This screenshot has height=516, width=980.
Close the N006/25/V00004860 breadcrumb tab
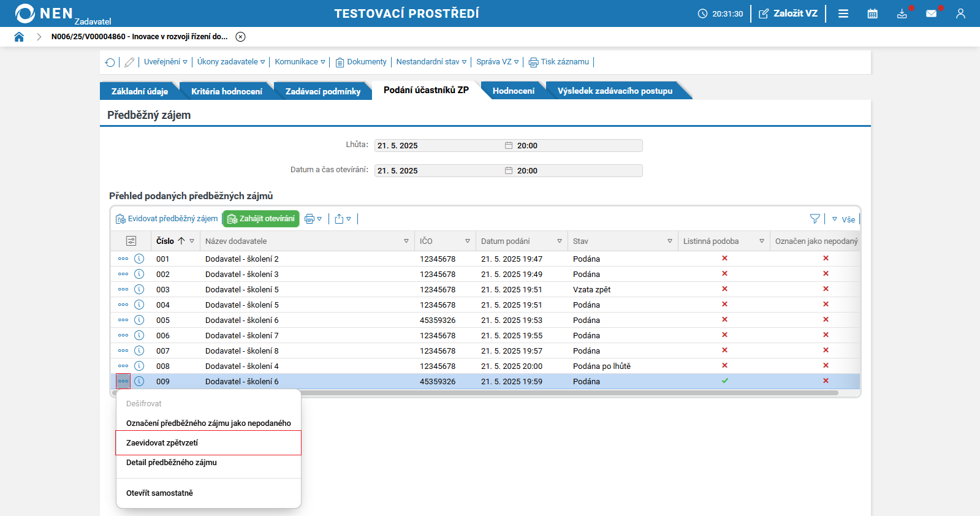[241, 37]
